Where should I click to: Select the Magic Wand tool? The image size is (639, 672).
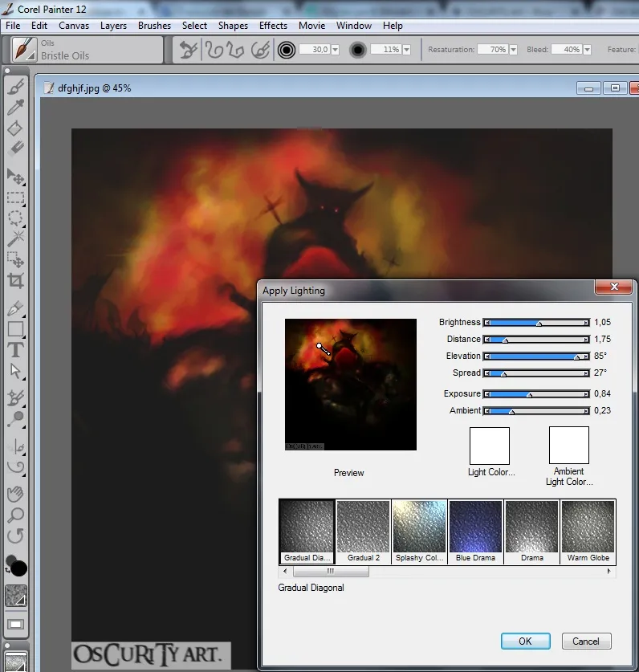coord(15,239)
